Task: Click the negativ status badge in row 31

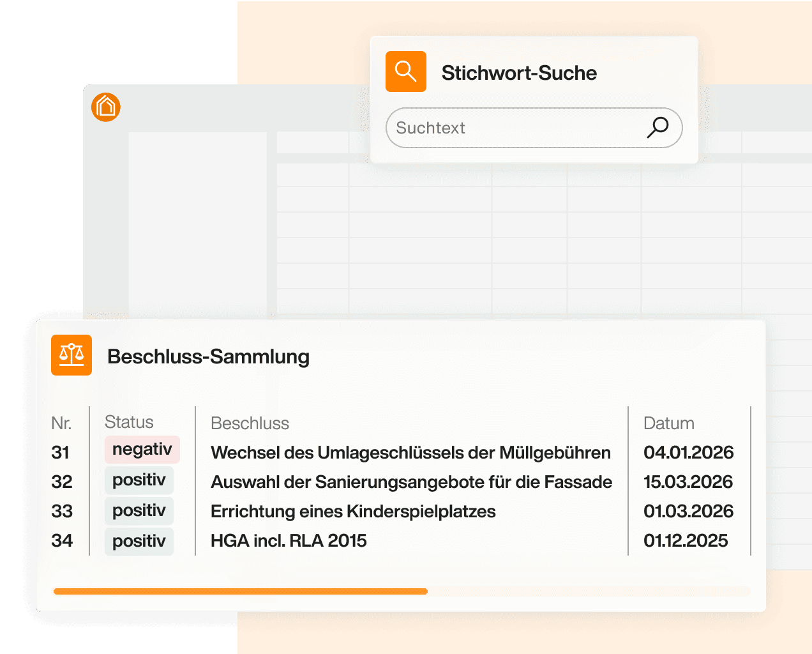Action: [x=142, y=450]
